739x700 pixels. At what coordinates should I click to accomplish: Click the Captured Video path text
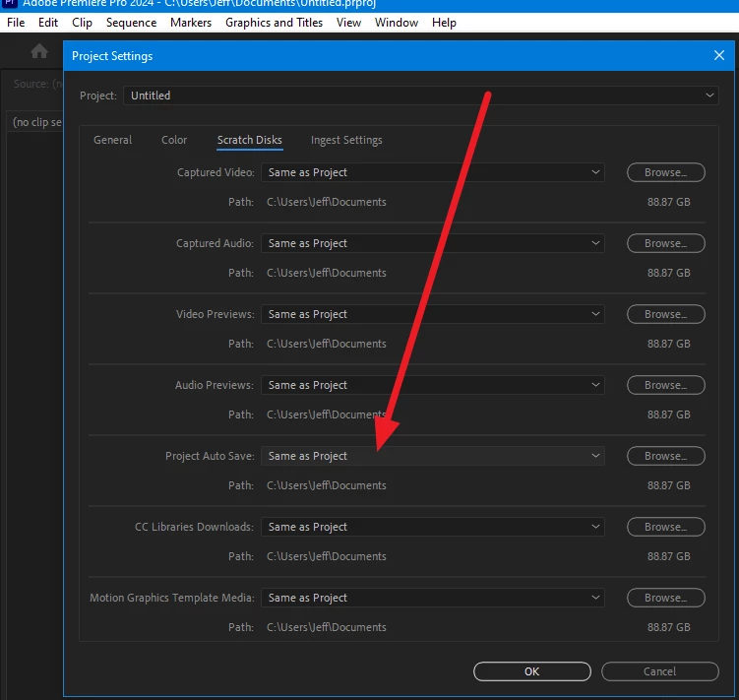[326, 202]
